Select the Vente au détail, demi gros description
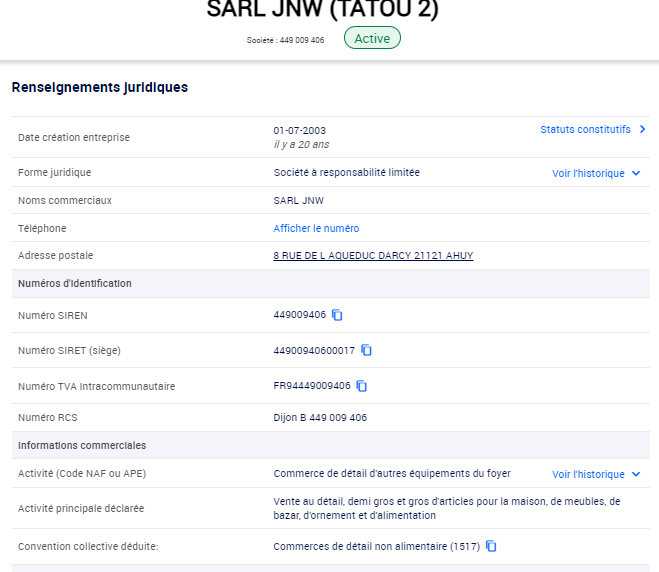The image size is (659, 572). click(447, 508)
